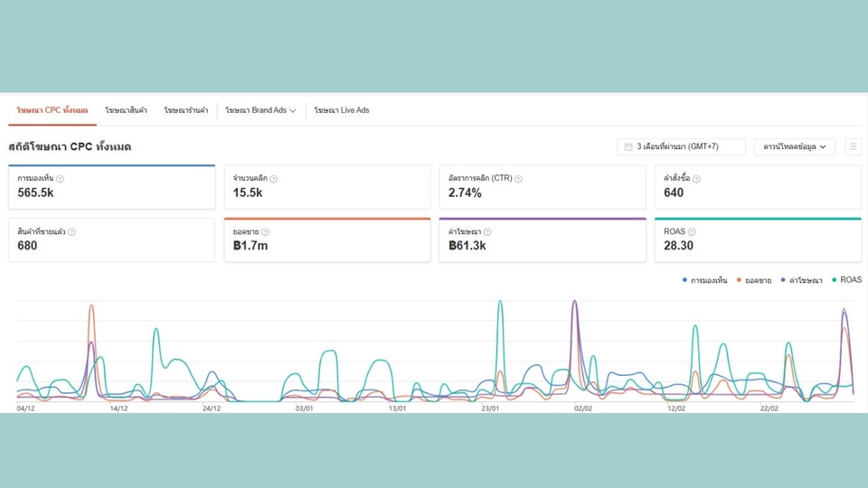Screen dimensions: 868x488
Task: Open the ดาวน์โหลดข้อมูล dropdown
Action: (x=795, y=146)
